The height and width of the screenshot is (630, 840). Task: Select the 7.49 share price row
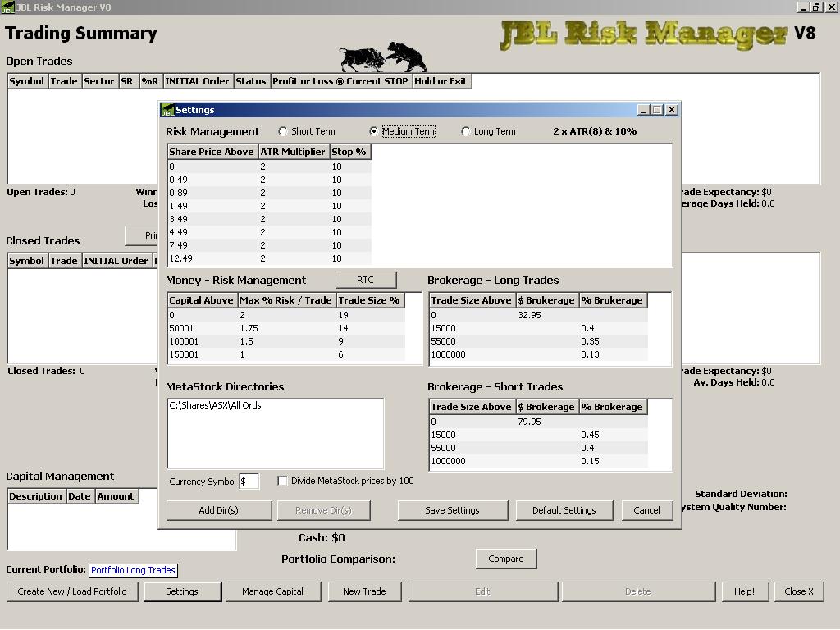(269, 245)
